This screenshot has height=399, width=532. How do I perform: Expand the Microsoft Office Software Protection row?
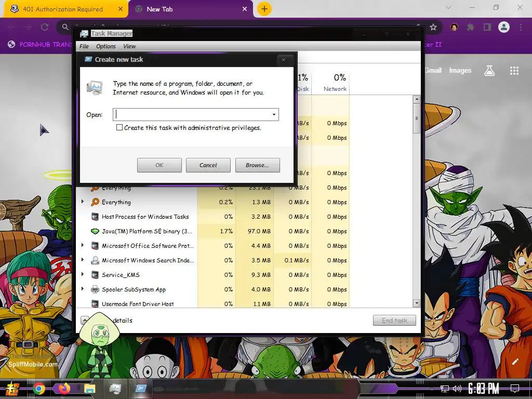pos(83,245)
